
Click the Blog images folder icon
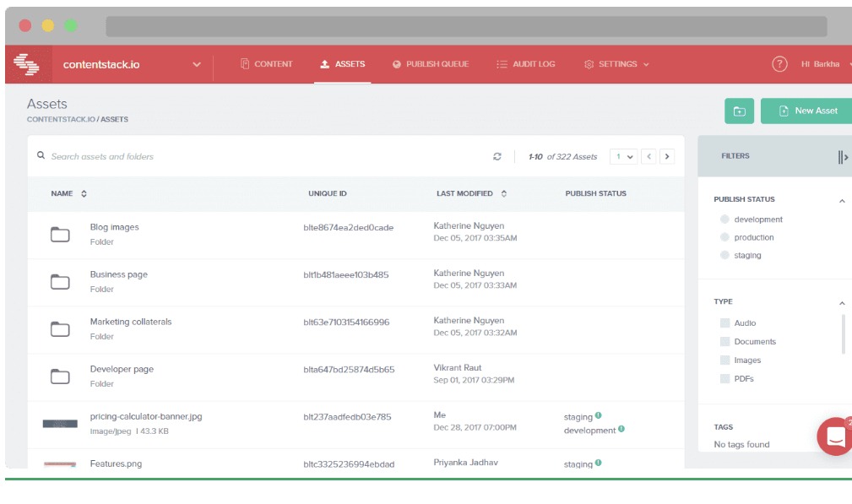tap(60, 235)
